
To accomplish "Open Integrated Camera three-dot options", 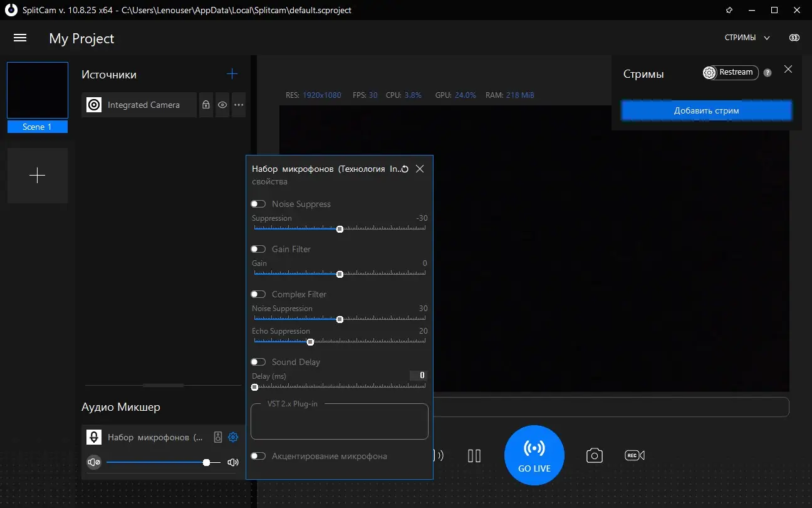I will pyautogui.click(x=239, y=105).
